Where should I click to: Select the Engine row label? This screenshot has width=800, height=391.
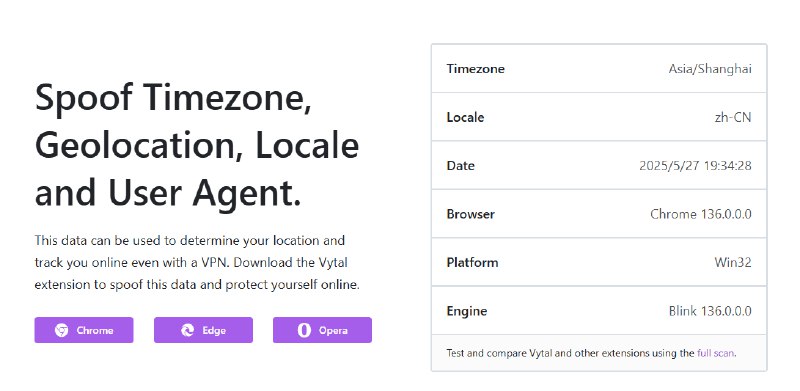coord(467,311)
